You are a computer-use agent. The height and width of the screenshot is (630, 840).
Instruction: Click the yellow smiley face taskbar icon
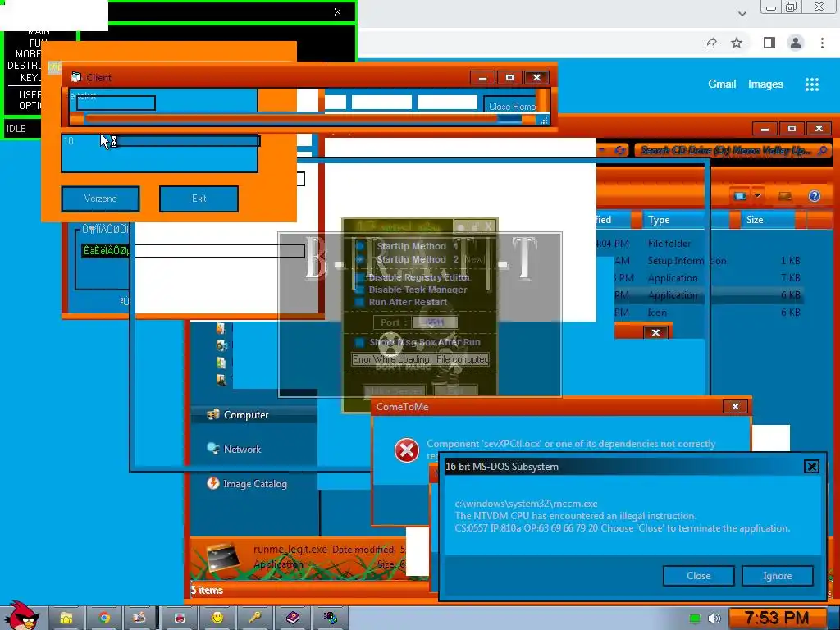click(x=217, y=619)
